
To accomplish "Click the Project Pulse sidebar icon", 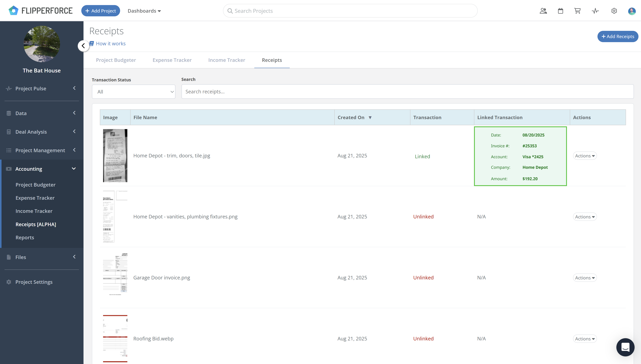I will pos(9,88).
